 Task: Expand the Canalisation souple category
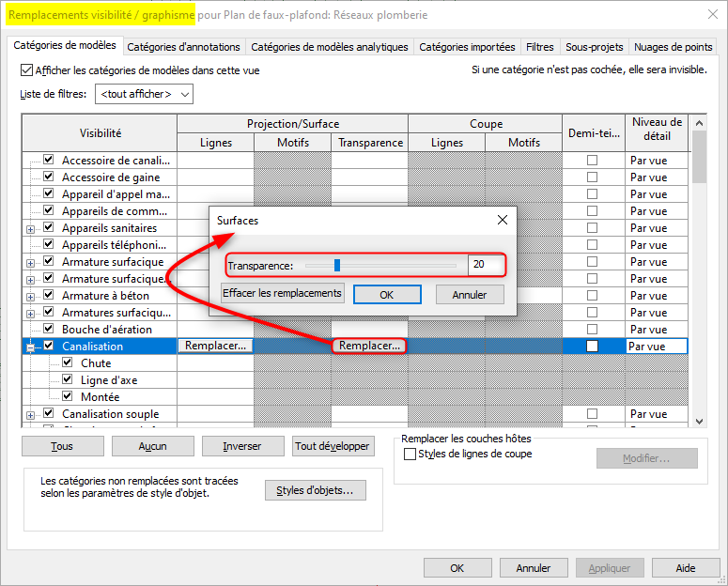[x=31, y=414]
